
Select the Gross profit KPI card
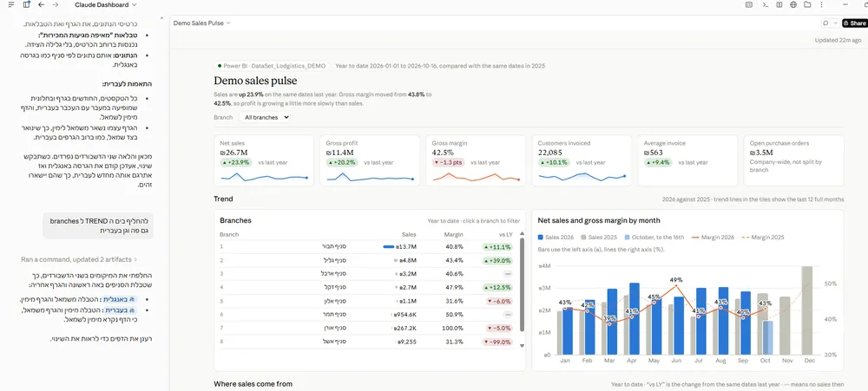[x=369, y=160]
